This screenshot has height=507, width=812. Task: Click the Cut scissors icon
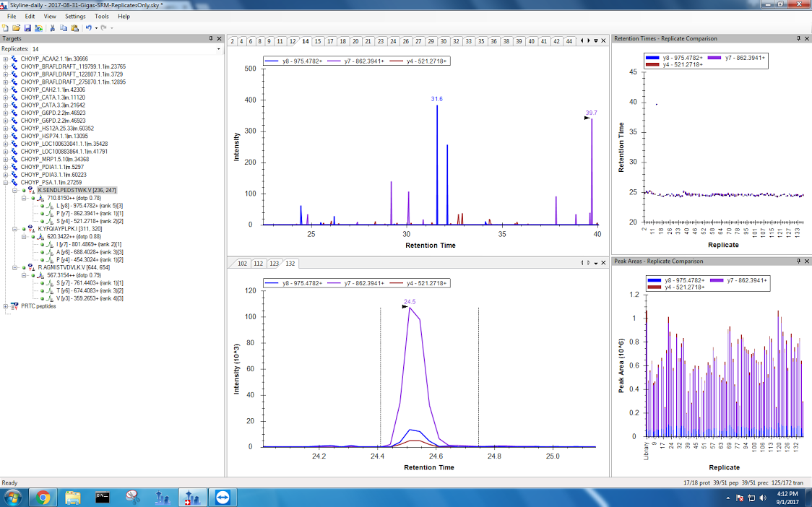point(53,27)
